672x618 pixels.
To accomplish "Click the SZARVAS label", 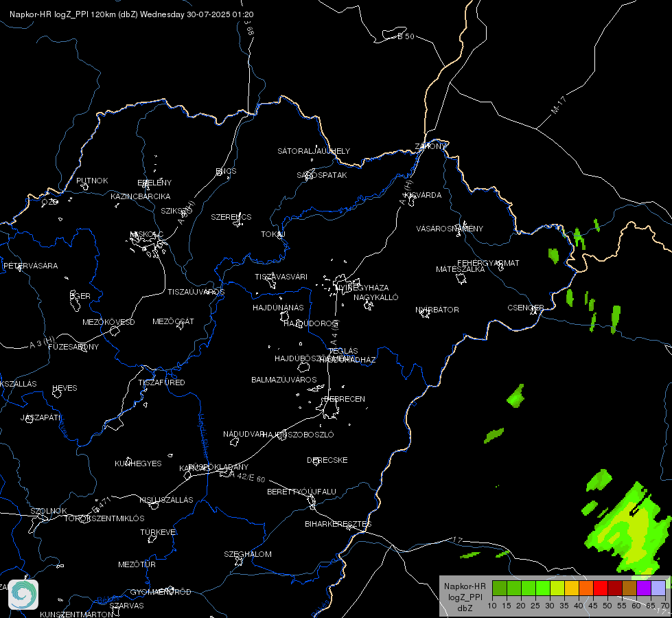I will [x=126, y=606].
